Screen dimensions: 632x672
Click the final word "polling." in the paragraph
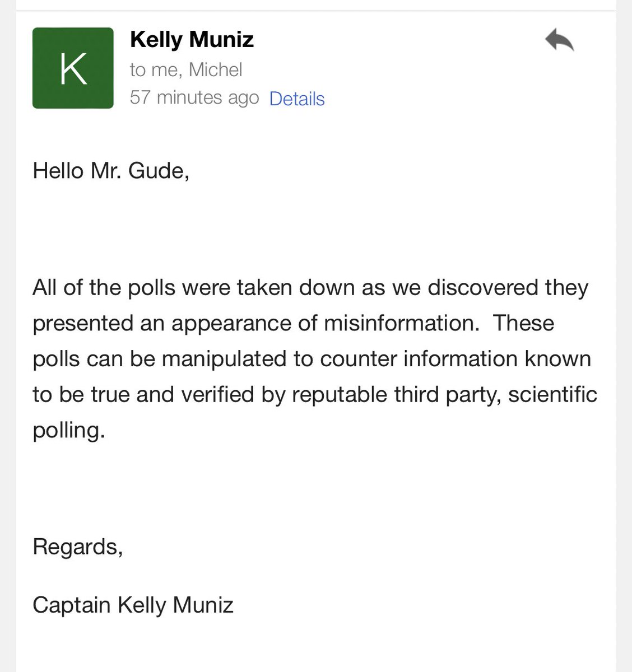click(69, 431)
